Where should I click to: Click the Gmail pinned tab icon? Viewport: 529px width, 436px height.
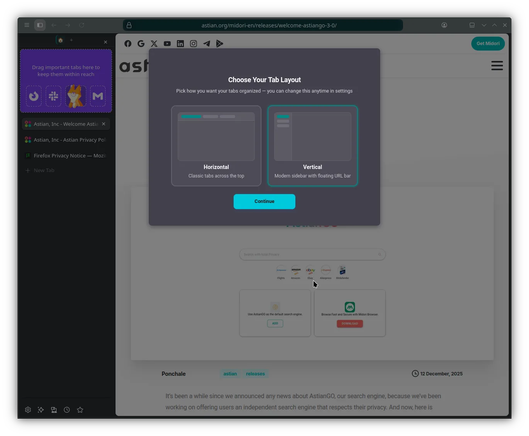pyautogui.click(x=98, y=96)
